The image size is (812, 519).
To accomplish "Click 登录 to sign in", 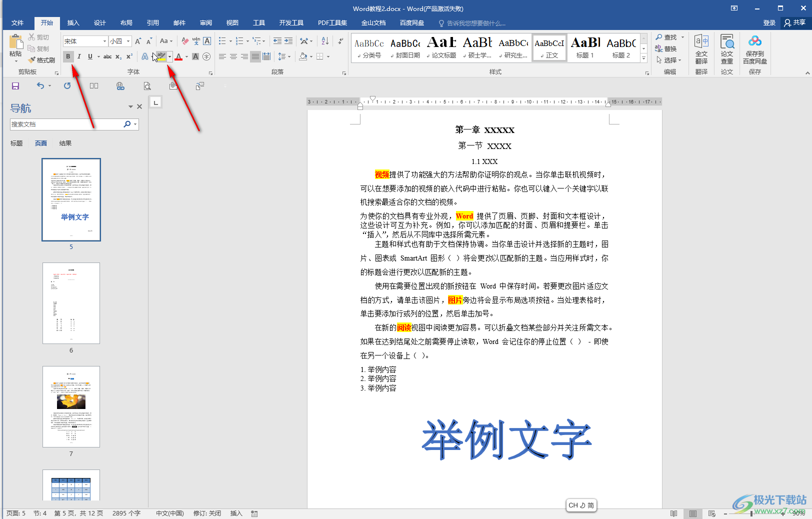I will 769,23.
